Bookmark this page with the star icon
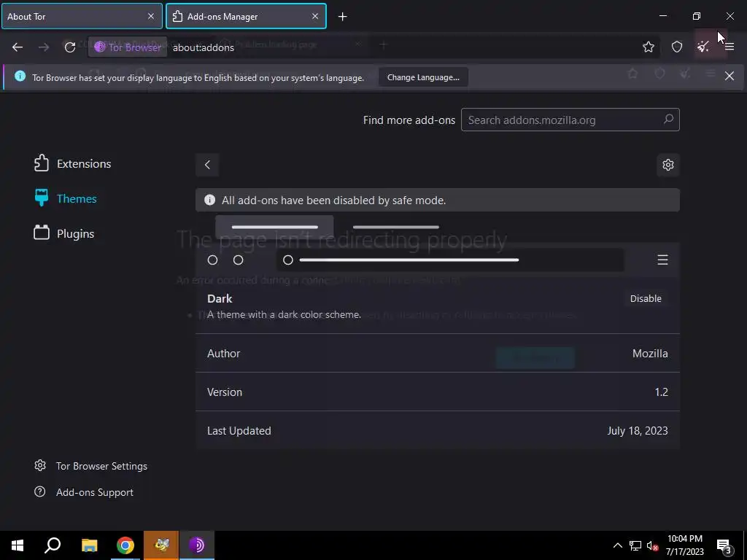Image resolution: width=747 pixels, height=560 pixels. pos(648,47)
